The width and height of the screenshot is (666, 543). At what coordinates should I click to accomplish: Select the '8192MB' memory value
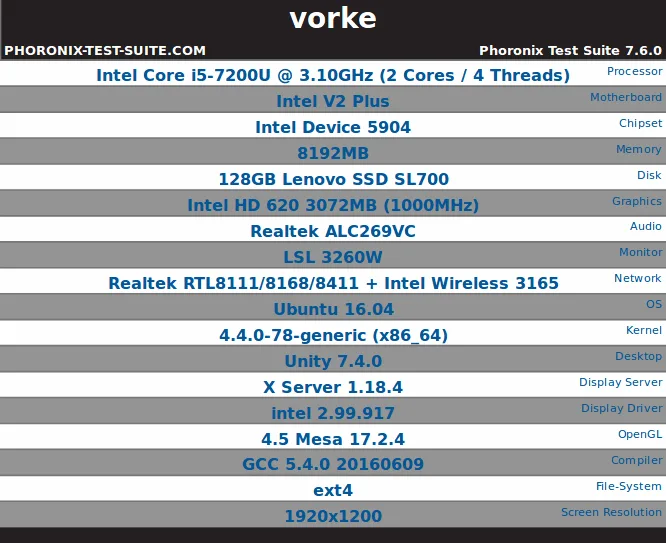[x=333, y=153]
